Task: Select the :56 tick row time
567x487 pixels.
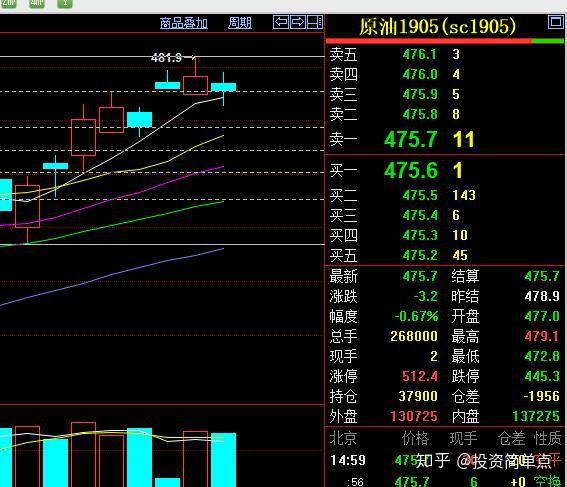Action: (x=355, y=482)
